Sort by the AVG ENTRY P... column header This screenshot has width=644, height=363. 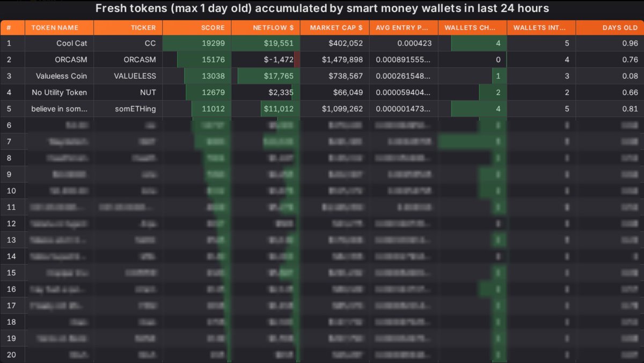click(x=403, y=27)
